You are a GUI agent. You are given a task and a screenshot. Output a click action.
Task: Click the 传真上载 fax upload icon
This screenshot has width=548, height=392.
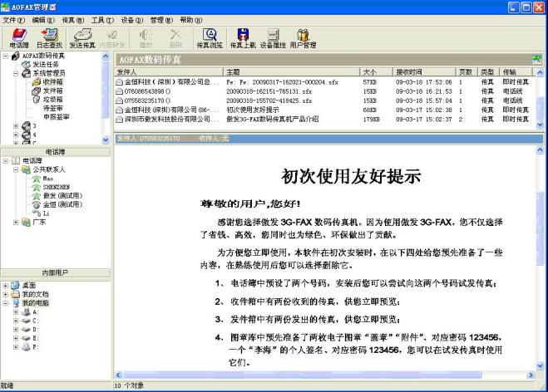pyautogui.click(x=243, y=35)
